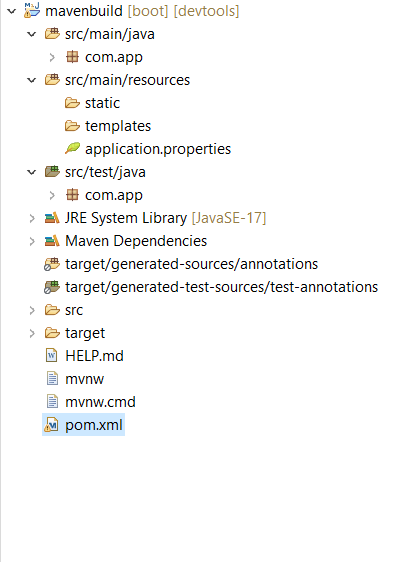Expand com.app package under src/test/java
The image size is (403, 562).
pyautogui.click(x=52, y=195)
